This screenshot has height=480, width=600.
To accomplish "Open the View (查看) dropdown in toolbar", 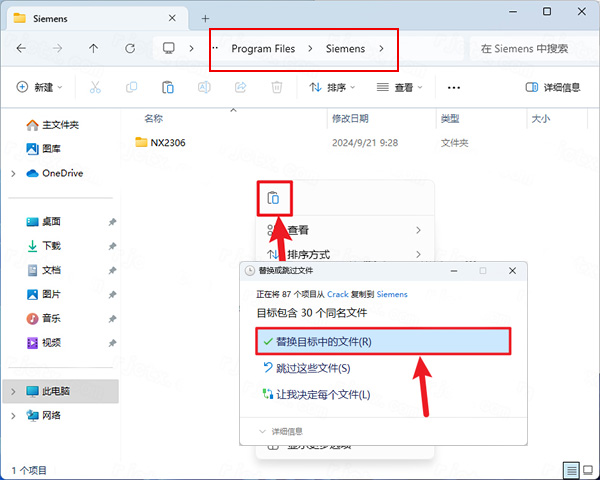I will [399, 87].
